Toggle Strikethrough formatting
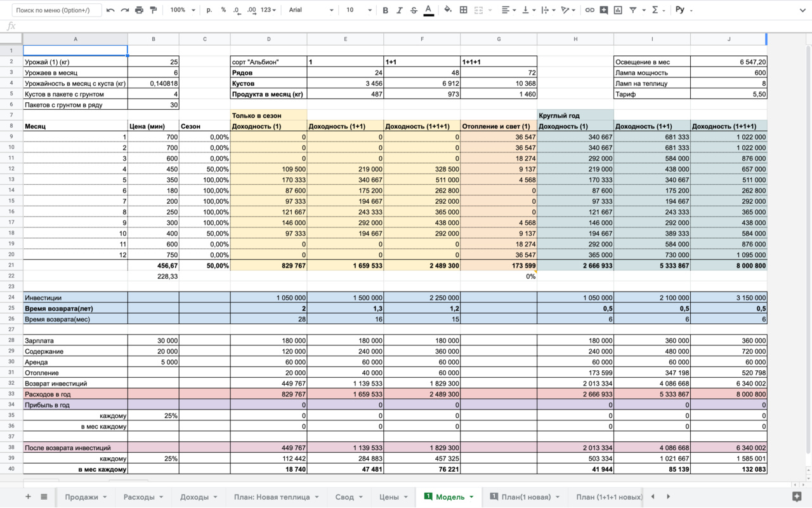Image resolution: width=812 pixels, height=508 pixels. 414,10
